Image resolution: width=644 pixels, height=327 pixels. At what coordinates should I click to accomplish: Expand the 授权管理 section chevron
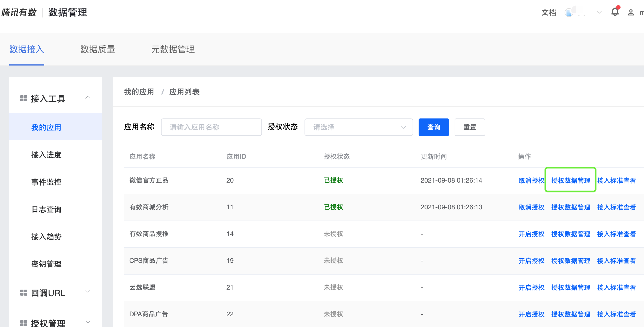click(x=88, y=322)
